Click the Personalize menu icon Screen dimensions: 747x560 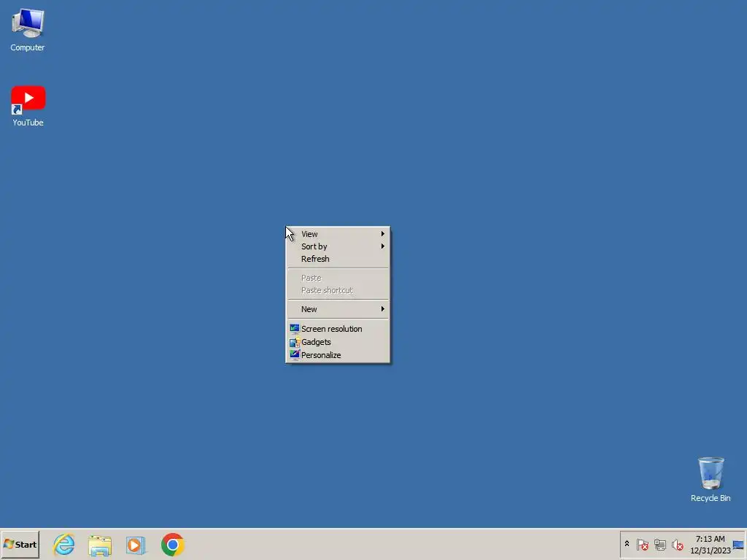pos(295,355)
